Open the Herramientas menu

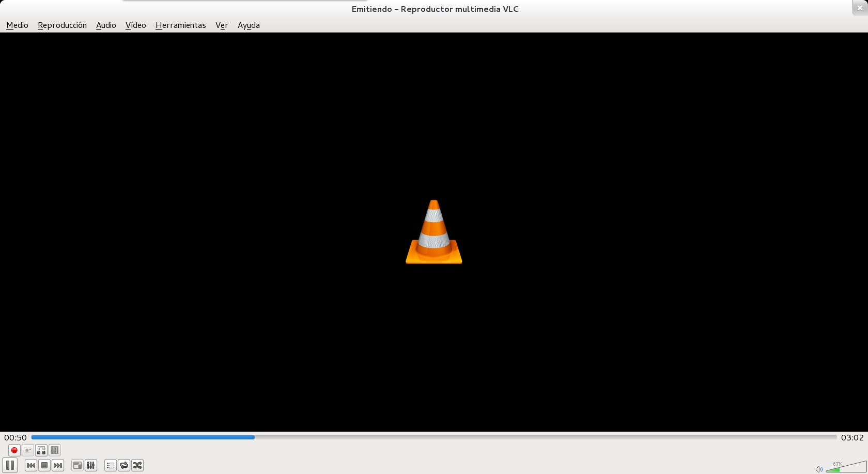coord(181,25)
